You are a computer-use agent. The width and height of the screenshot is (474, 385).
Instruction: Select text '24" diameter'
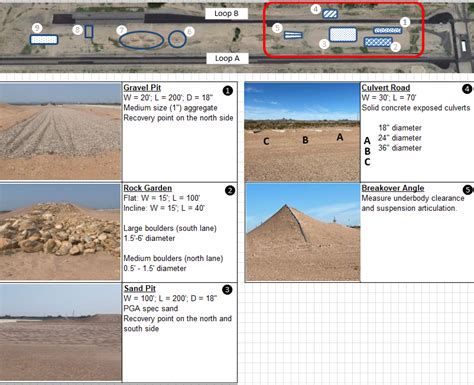coord(400,138)
